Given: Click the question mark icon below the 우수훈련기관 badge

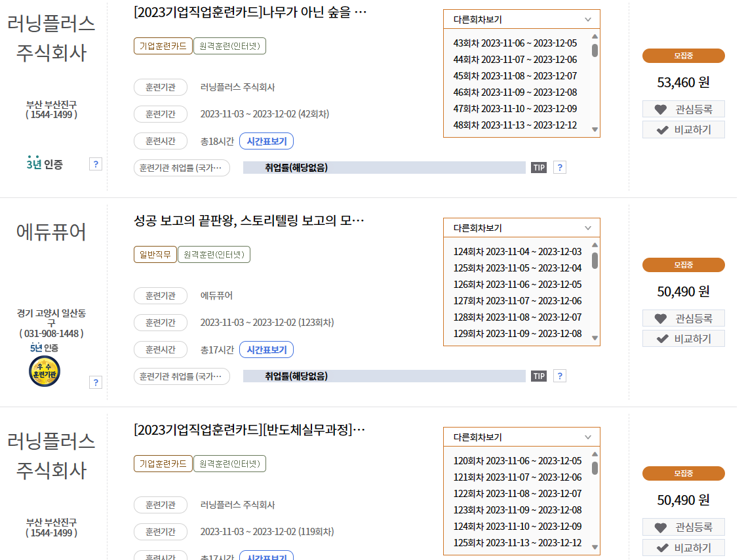Looking at the screenshot, I should pos(96,382).
